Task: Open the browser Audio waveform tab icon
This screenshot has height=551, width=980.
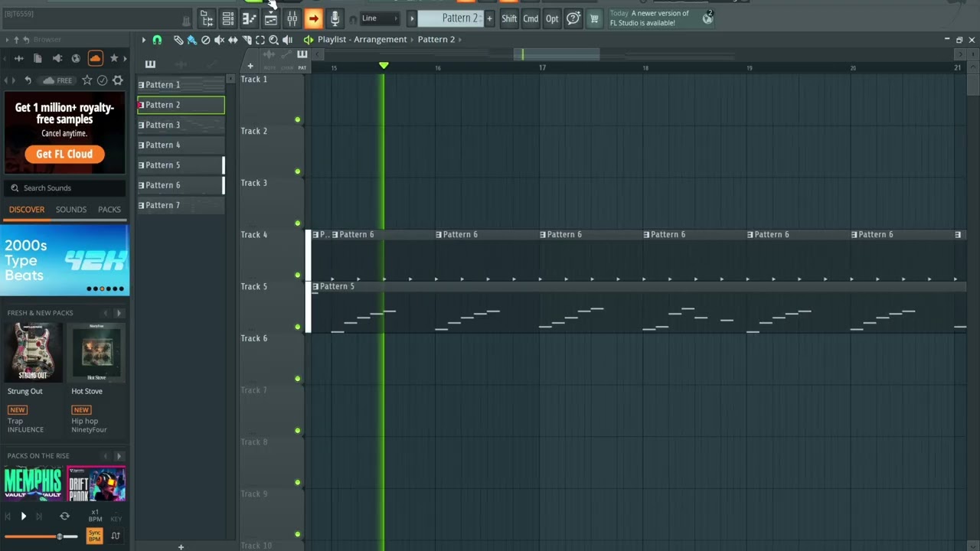Action: [x=19, y=58]
